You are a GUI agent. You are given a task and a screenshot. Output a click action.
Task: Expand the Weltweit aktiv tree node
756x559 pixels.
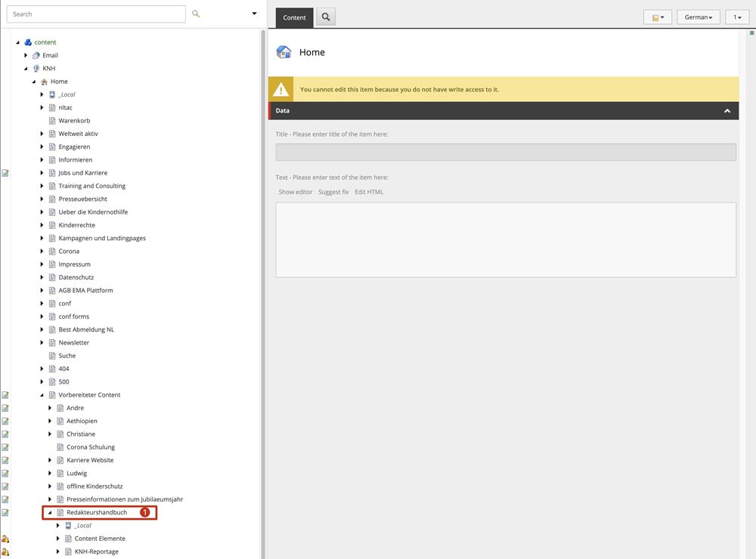[42, 134]
